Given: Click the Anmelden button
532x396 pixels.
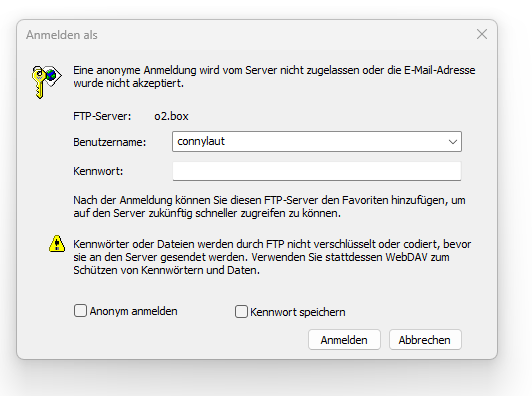Looking at the screenshot, I should point(344,340).
